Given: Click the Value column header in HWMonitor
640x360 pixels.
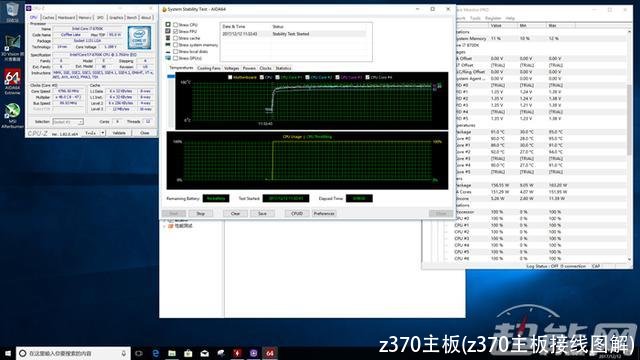Looking at the screenshot, I should (x=503, y=25).
